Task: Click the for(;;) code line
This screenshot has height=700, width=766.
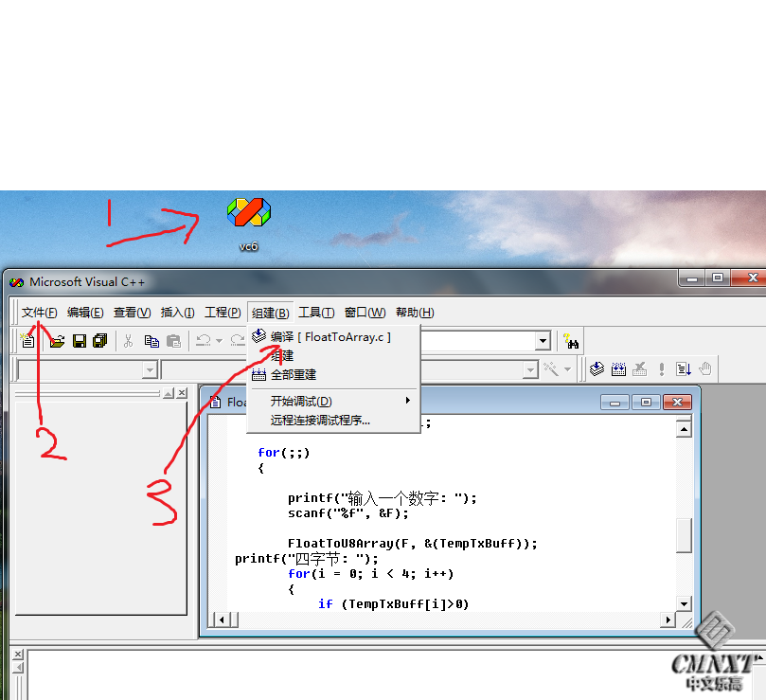Action: click(x=283, y=453)
